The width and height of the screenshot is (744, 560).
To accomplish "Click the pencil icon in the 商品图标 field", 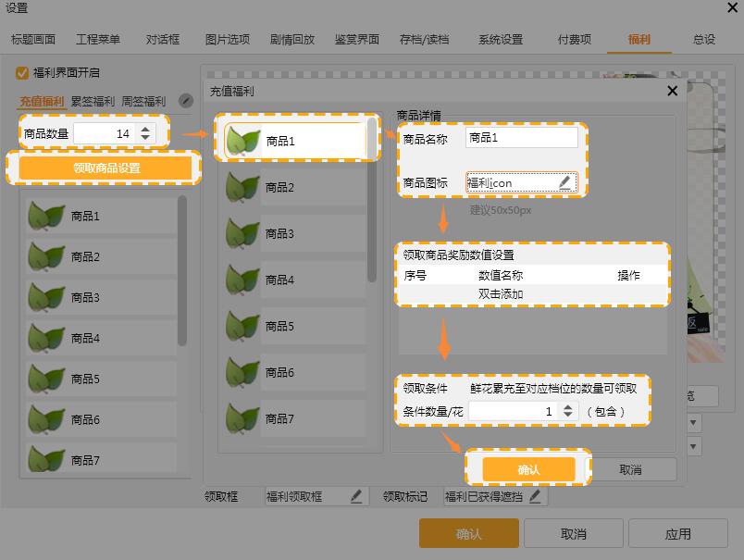I will [x=564, y=183].
